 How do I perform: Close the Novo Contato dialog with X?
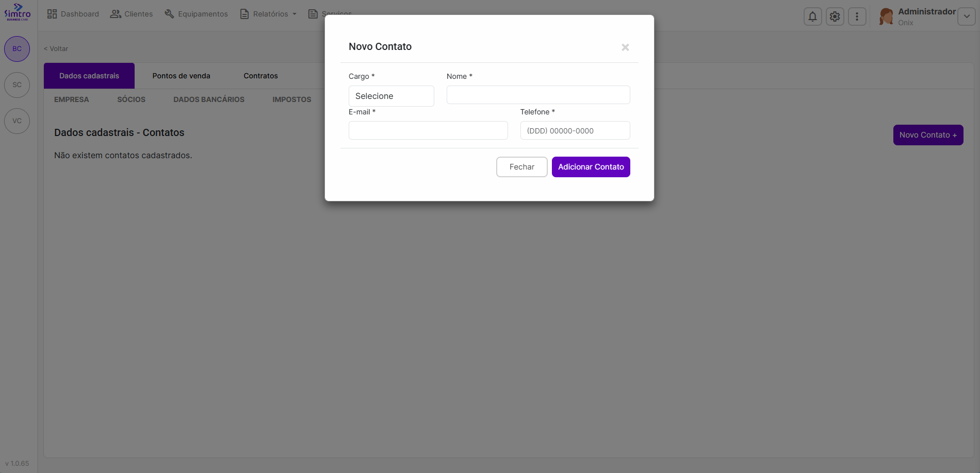tap(625, 47)
